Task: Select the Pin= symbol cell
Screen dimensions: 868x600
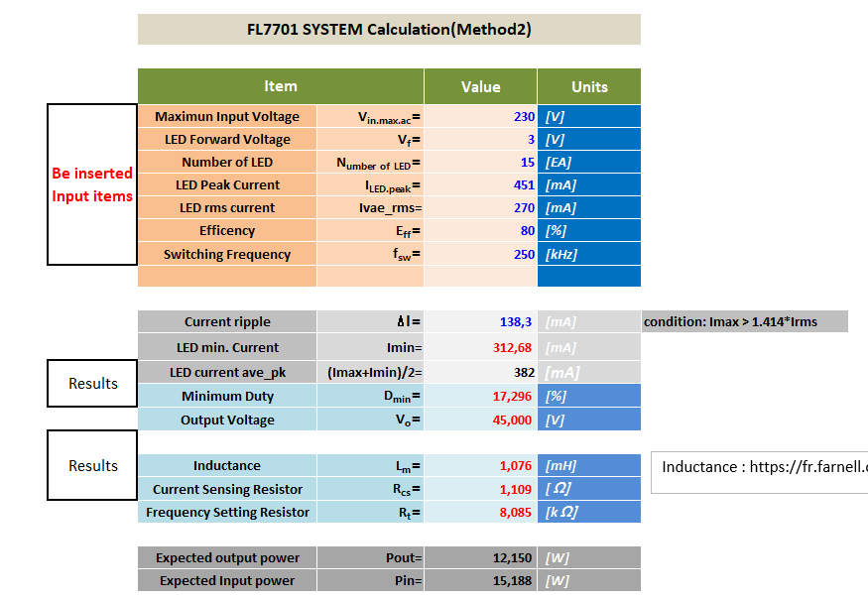Action: coord(370,580)
